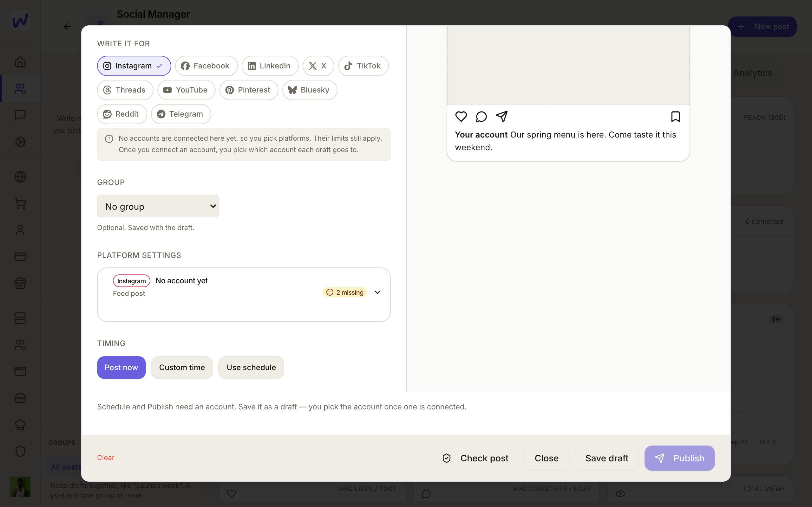Open the home icon in sidebar
This screenshot has width=812, height=507.
coord(20,62)
